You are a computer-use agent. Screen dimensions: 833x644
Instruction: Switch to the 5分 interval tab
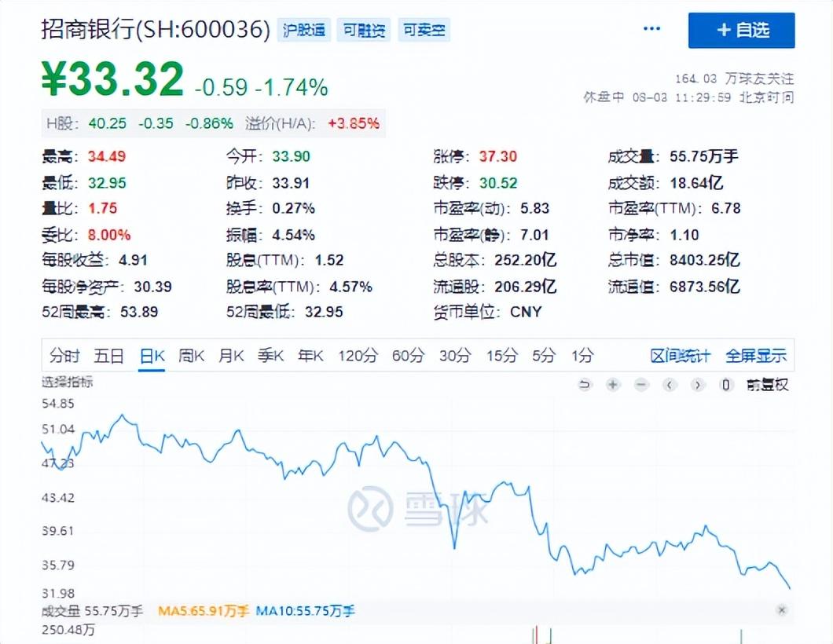point(545,355)
